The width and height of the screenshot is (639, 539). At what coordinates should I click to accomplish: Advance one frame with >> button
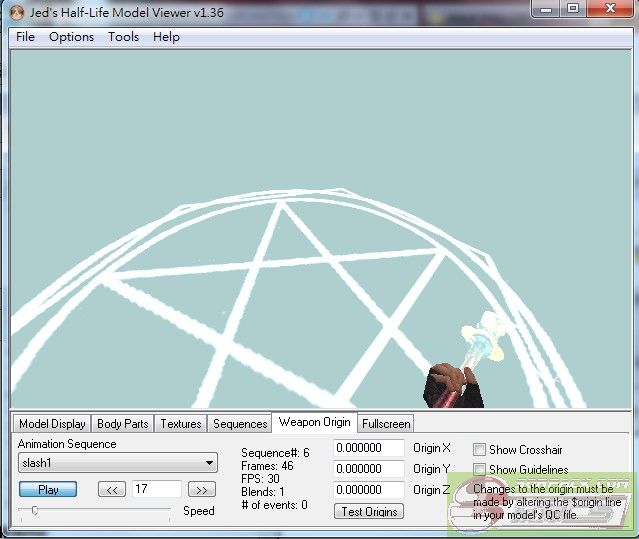pos(201,489)
